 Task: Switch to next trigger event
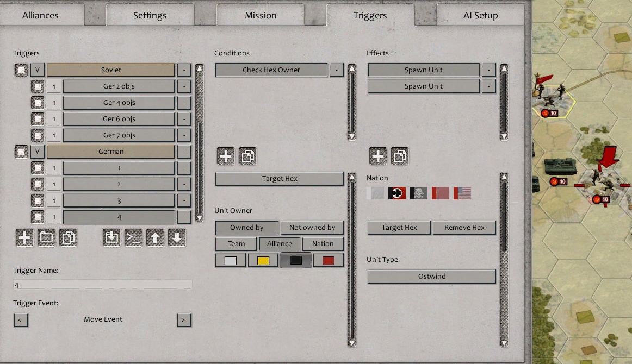click(184, 320)
